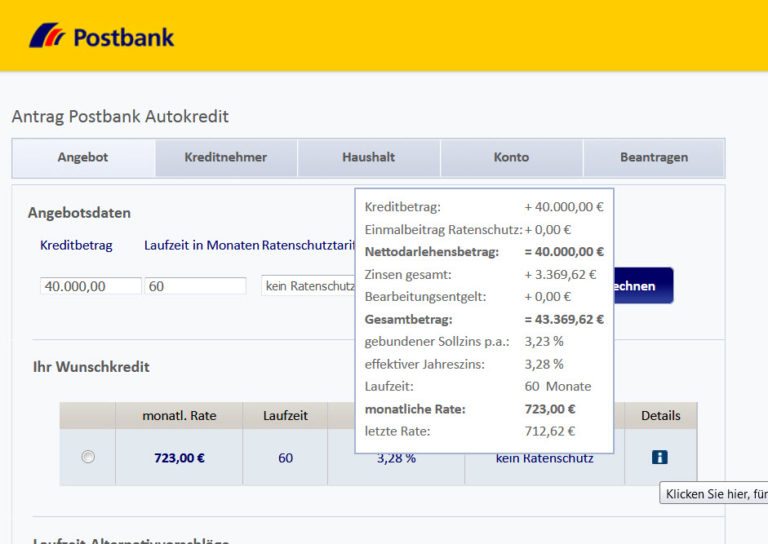The width and height of the screenshot is (768, 544).
Task: Click the Kreditbetrag field label
Action: pos(76,245)
